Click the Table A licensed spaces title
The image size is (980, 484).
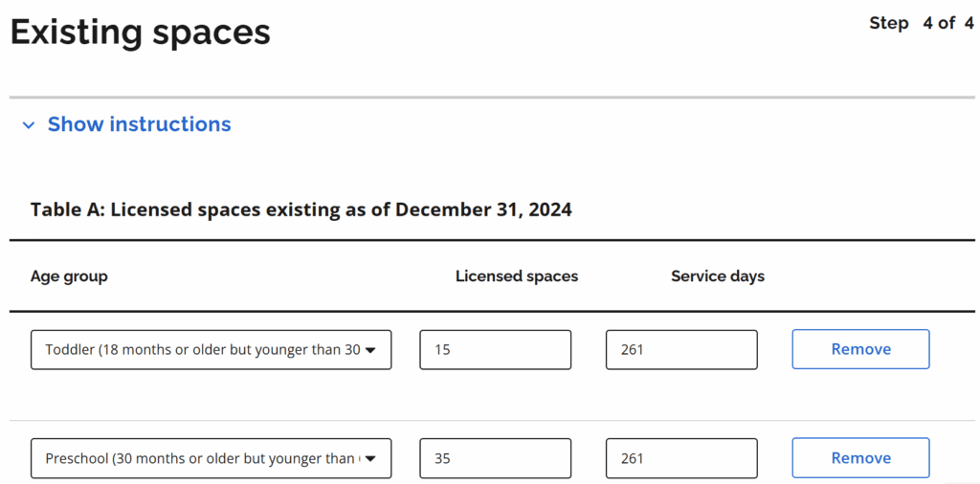pos(301,209)
